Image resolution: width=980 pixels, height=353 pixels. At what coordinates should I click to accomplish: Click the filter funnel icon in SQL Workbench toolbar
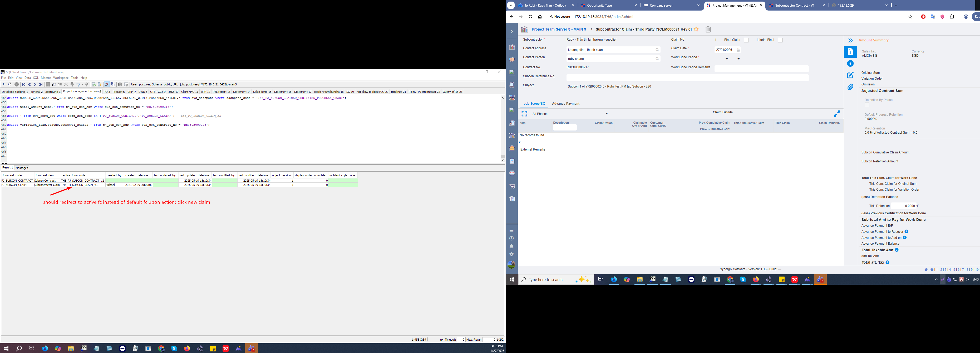pyautogui.click(x=78, y=85)
